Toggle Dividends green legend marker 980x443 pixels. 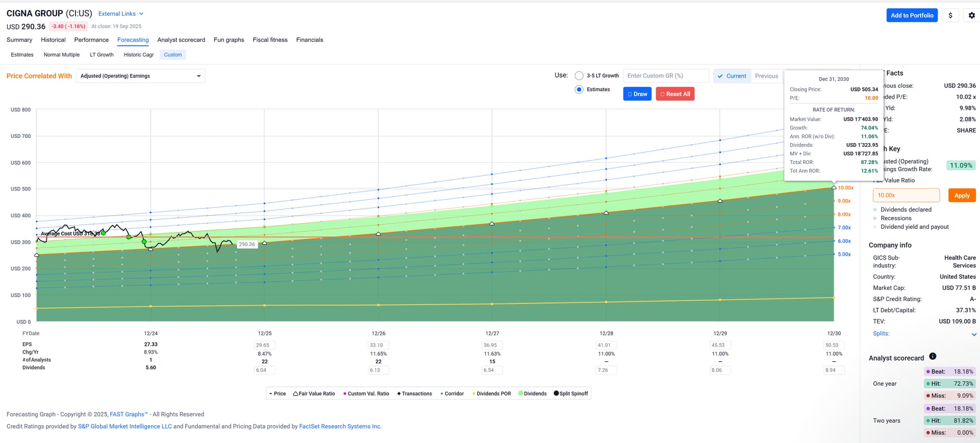pos(521,393)
